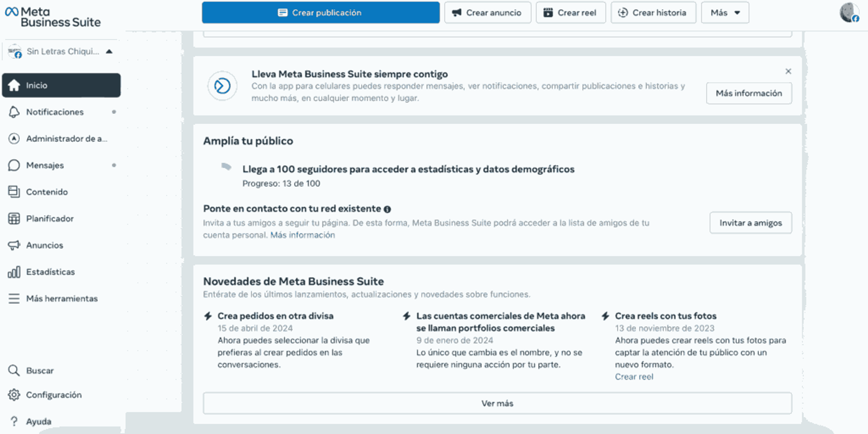This screenshot has width=868, height=434.
Task: Open Mensajes from the sidebar
Action: 61,165
